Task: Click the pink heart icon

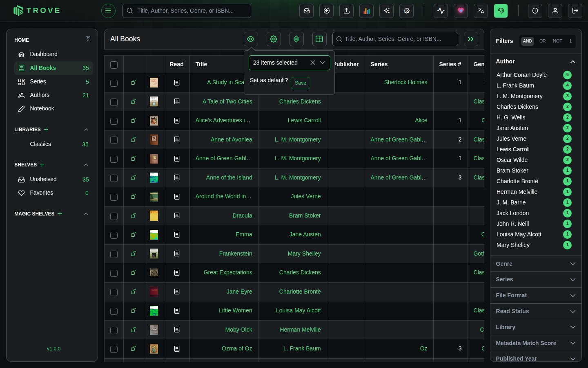Action: pyautogui.click(x=461, y=11)
